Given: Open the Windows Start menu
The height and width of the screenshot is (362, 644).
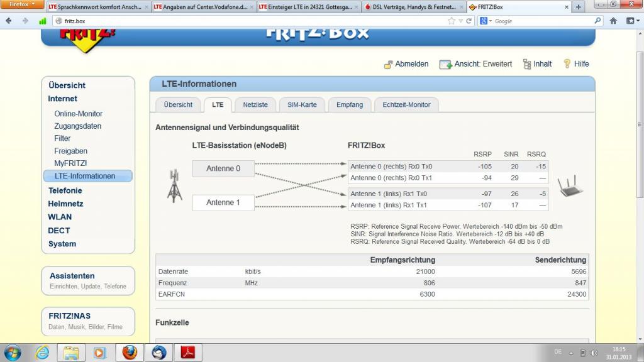Looking at the screenshot, I should pos(12,353).
